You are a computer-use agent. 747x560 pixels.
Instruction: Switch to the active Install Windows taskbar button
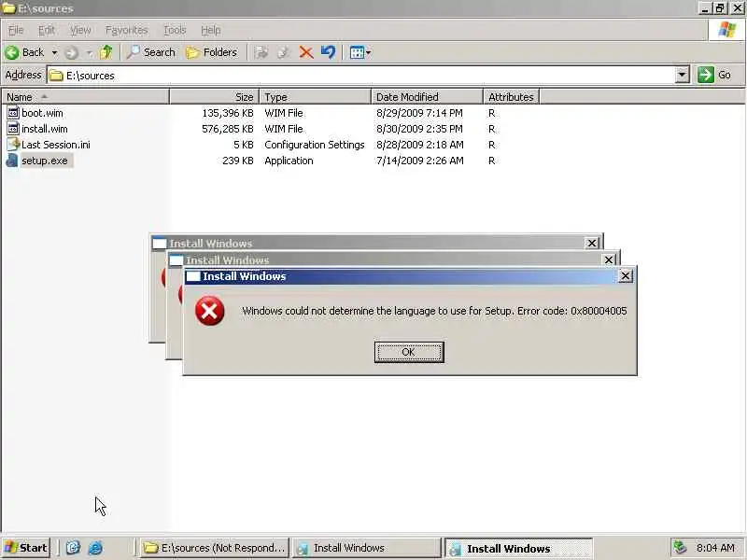[519, 548]
